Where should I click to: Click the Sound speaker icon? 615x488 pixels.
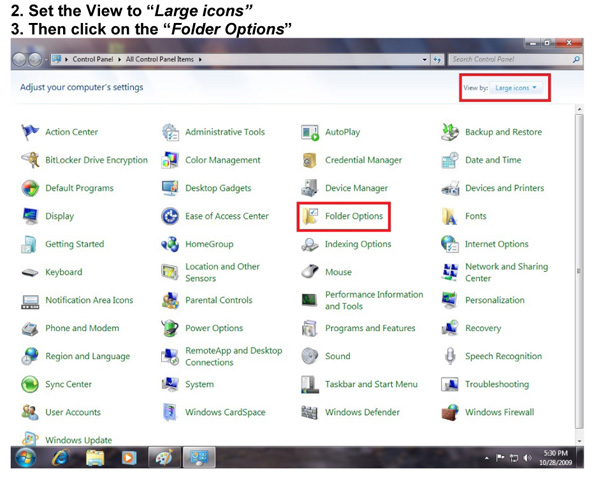[310, 356]
